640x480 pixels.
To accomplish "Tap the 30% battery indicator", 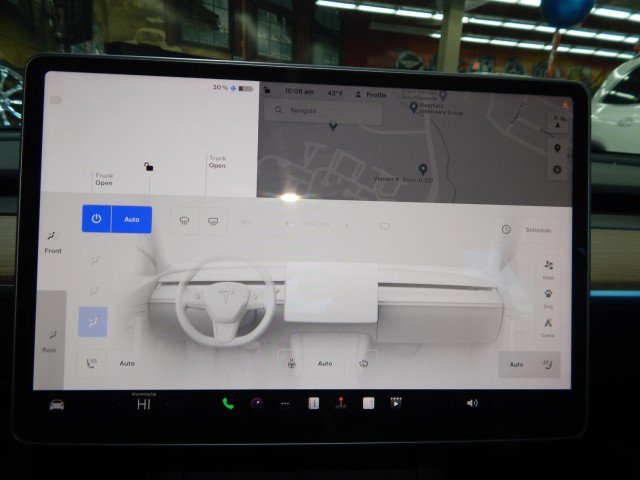I will 233,88.
